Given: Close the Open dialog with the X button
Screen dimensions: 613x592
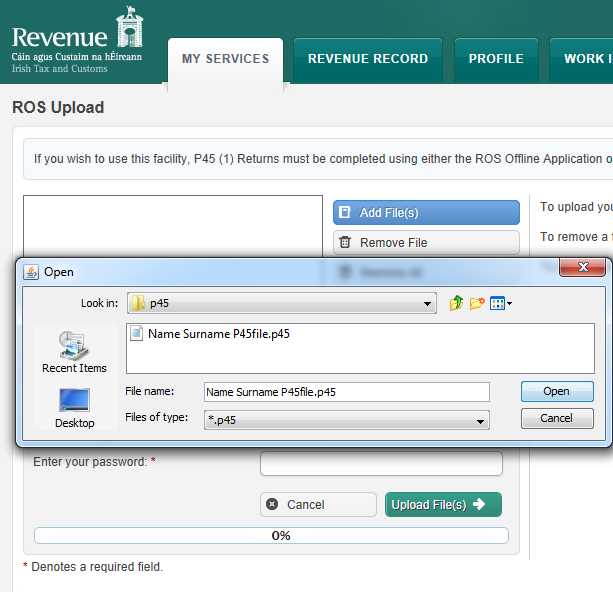Looking at the screenshot, I should point(583,267).
